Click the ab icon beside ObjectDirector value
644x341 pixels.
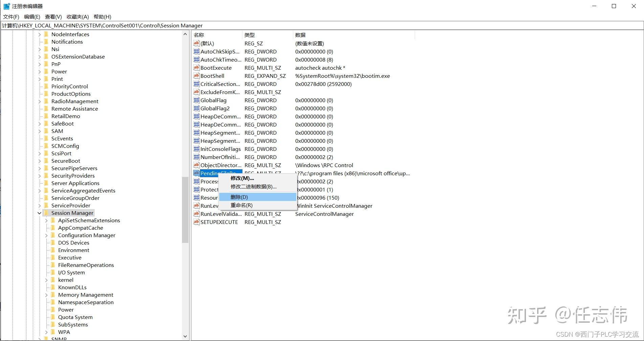196,165
